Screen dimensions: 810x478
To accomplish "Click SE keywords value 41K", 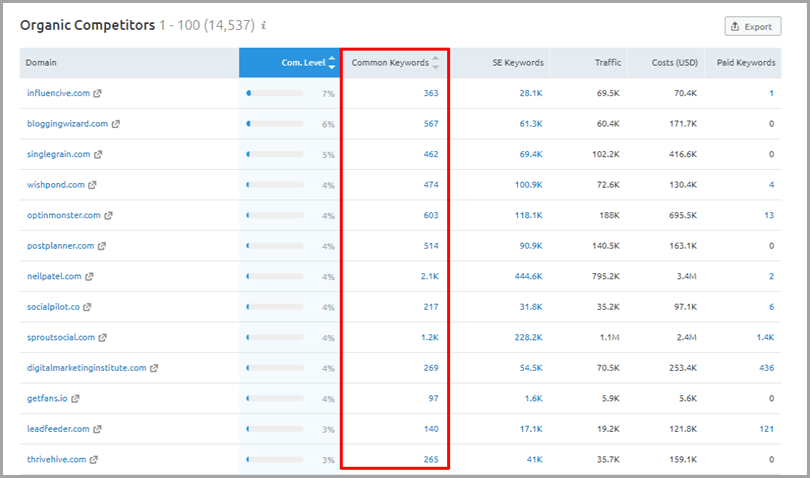I will click(535, 459).
